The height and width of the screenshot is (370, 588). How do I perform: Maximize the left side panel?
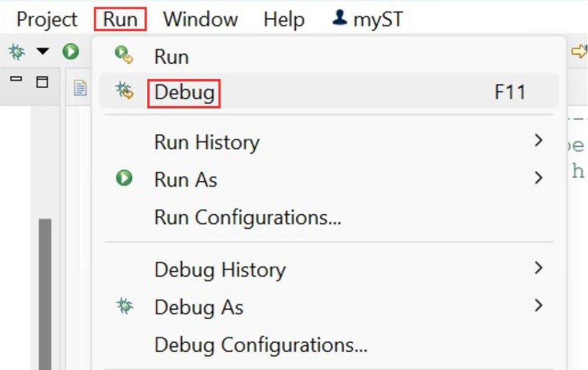click(x=42, y=81)
